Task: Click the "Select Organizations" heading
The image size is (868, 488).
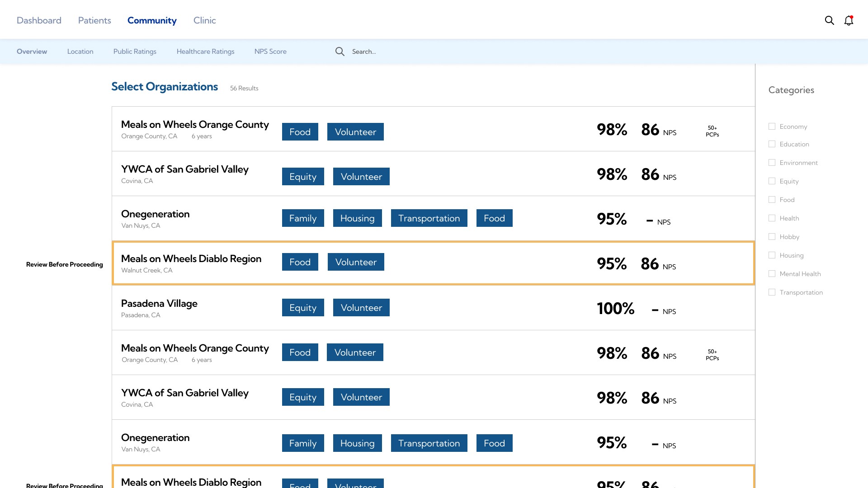Action: tap(165, 87)
